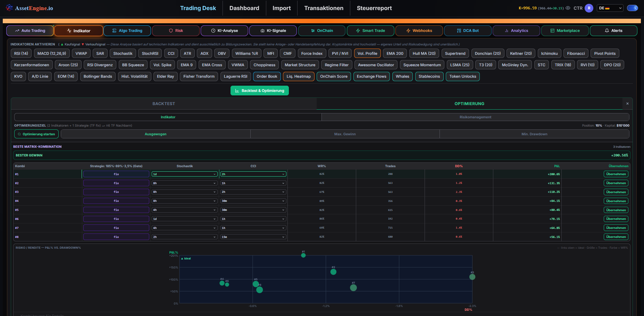Open the Steuerreport menu

coord(374,8)
